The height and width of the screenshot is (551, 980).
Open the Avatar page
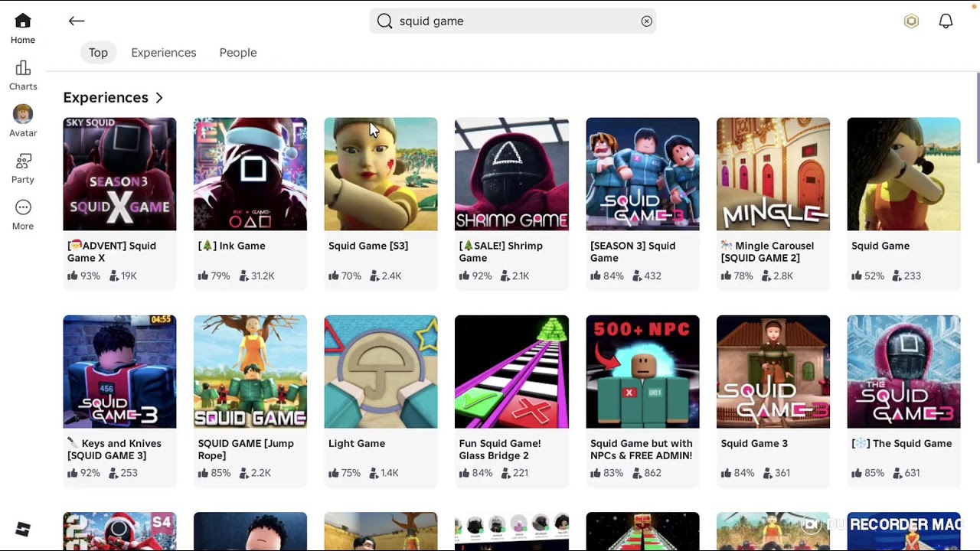point(23,122)
